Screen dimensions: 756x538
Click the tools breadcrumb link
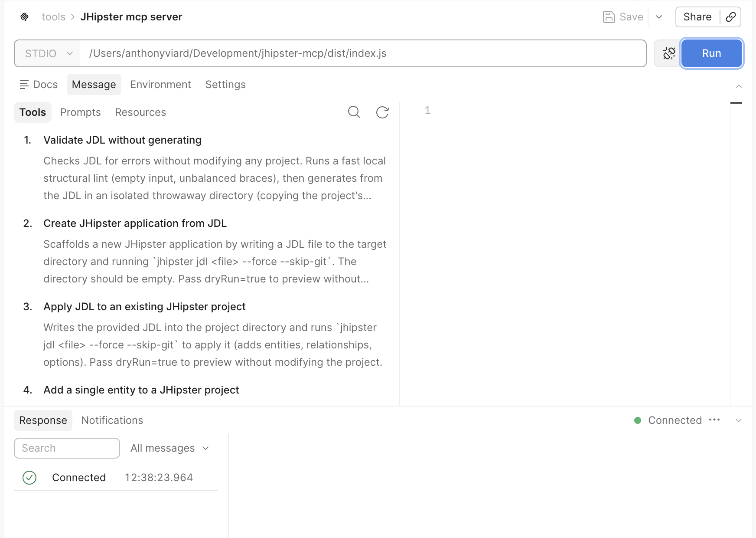53,17
